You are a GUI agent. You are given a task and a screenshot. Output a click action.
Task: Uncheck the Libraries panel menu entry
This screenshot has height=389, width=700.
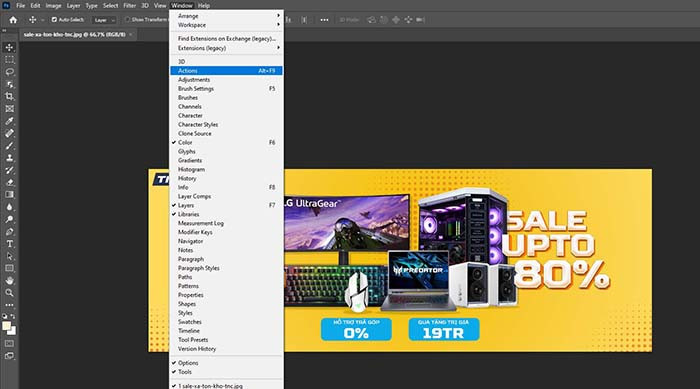226,214
